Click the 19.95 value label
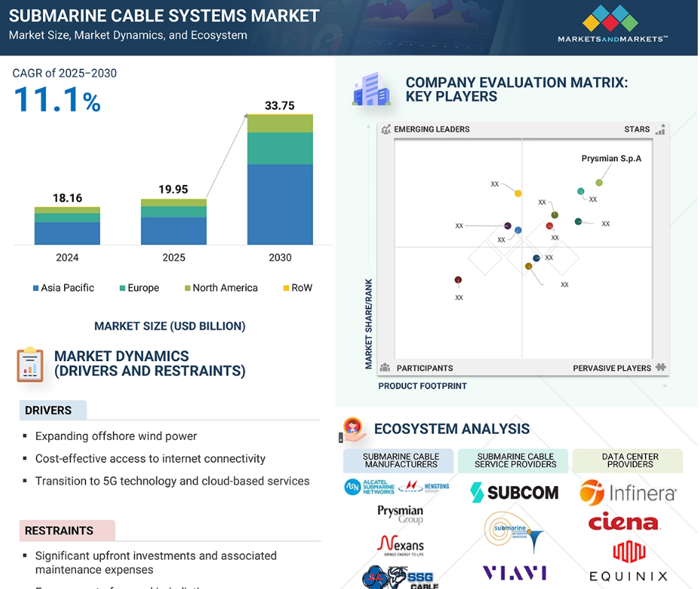The height and width of the screenshot is (589, 700). [174, 190]
